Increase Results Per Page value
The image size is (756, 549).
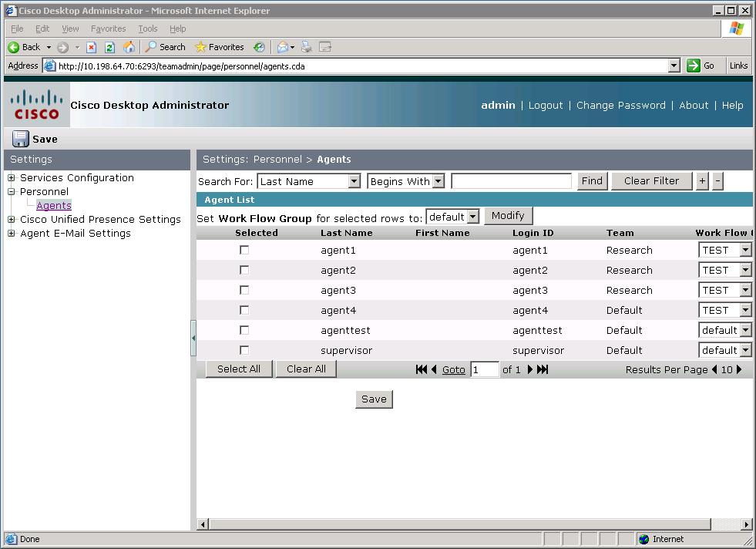[x=739, y=369]
